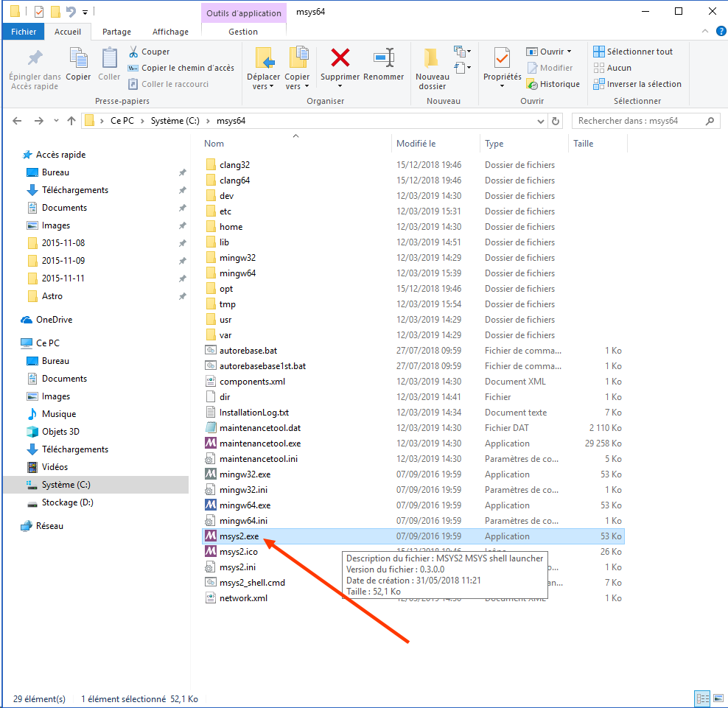Select the network.xml file
Screen dimensions: 728x708
(243, 598)
